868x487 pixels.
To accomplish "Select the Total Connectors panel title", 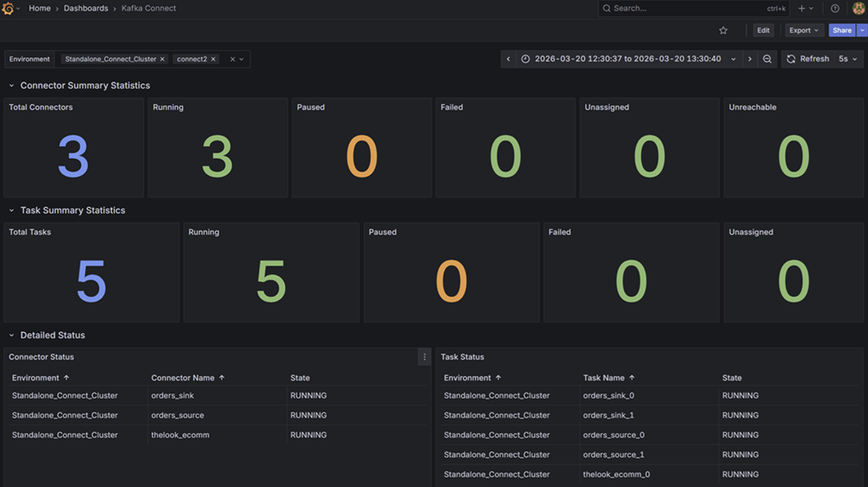I will (x=40, y=107).
